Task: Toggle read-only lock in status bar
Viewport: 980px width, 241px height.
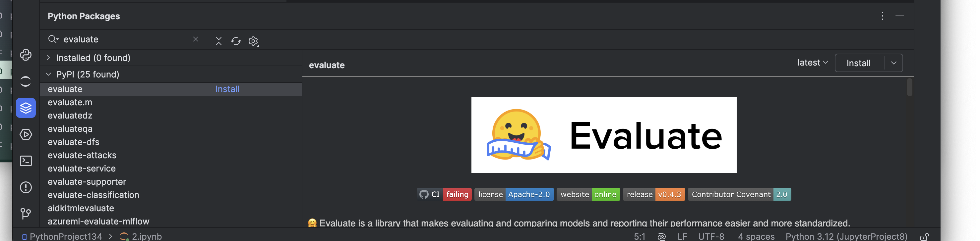Action: coord(924,237)
